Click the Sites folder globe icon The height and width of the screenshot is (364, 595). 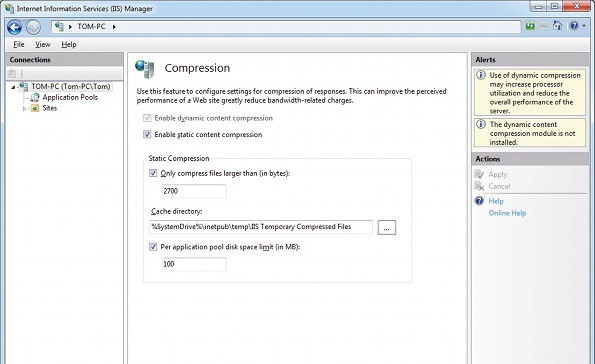pyautogui.click(x=35, y=108)
